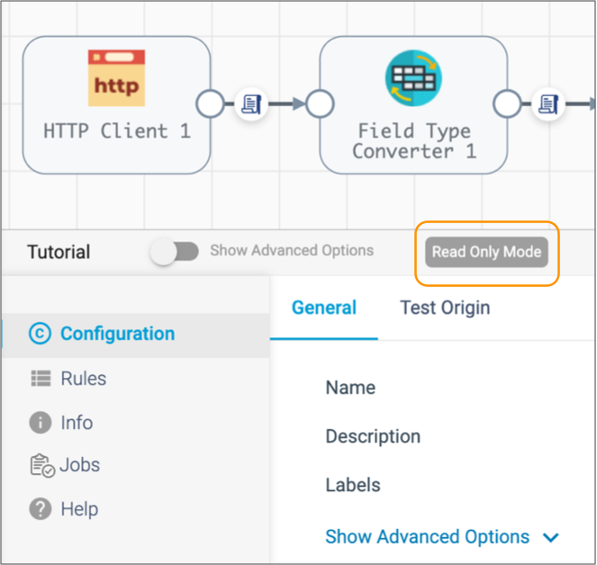Image resolution: width=597 pixels, height=565 pixels.
Task: Select the Field Type Converter 1 icon
Action: [x=413, y=78]
